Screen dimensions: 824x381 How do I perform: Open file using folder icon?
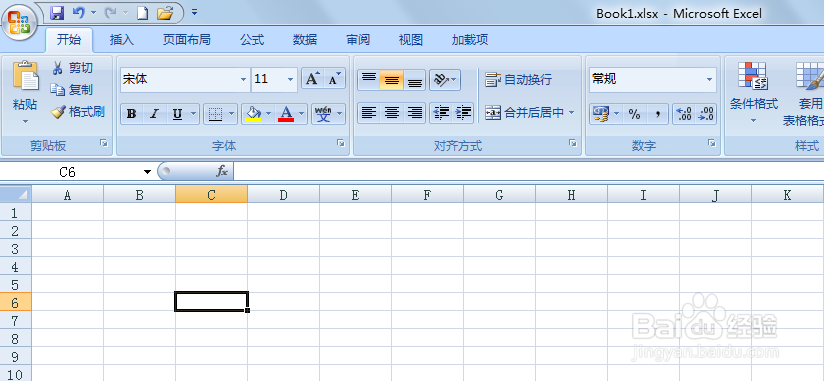[x=165, y=13]
